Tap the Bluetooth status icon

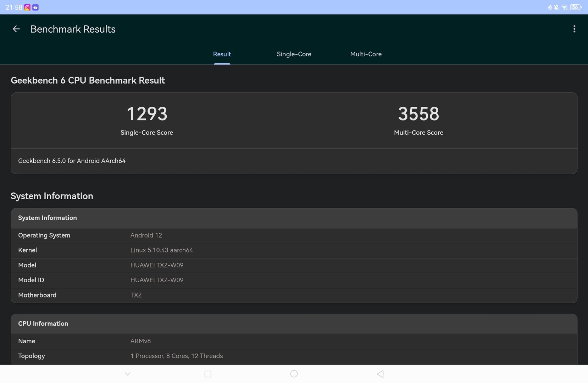point(550,7)
